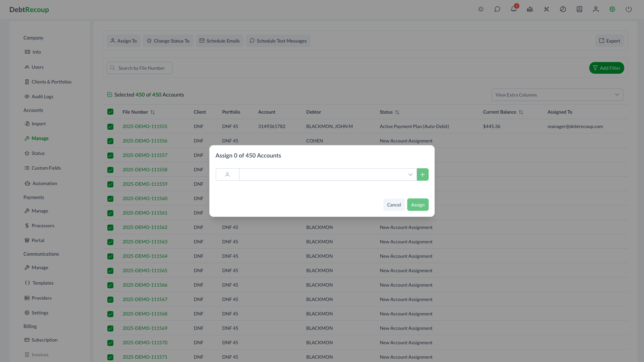Click the Assign confirm button

(418, 205)
